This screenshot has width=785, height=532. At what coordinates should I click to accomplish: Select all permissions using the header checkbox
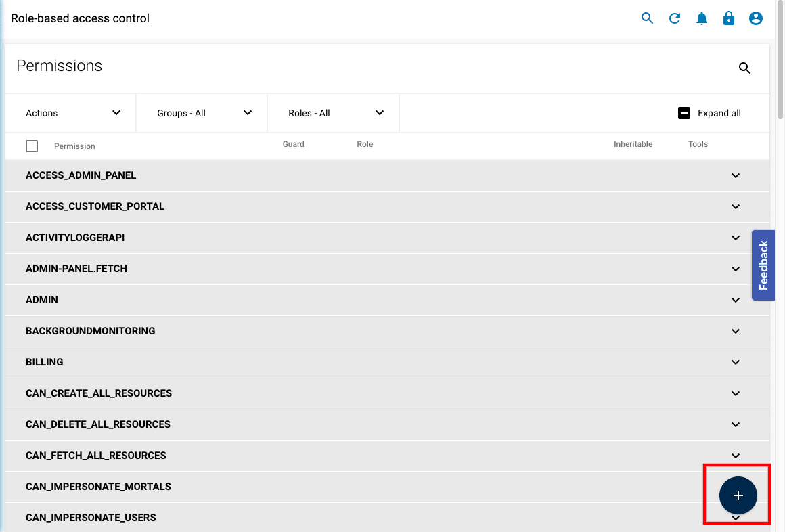(31, 146)
